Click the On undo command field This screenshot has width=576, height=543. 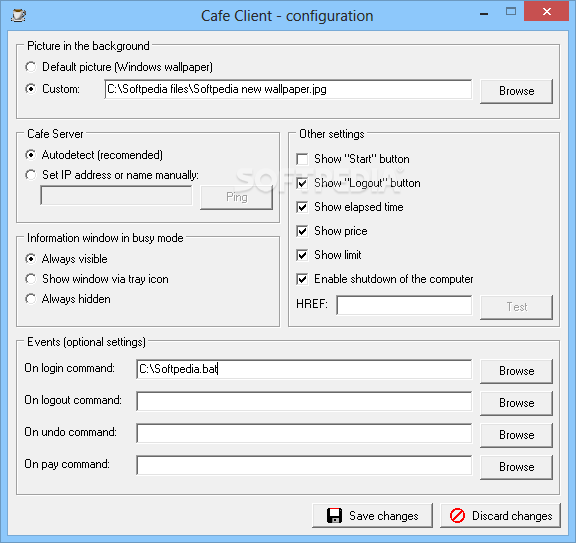pyautogui.click(x=304, y=433)
